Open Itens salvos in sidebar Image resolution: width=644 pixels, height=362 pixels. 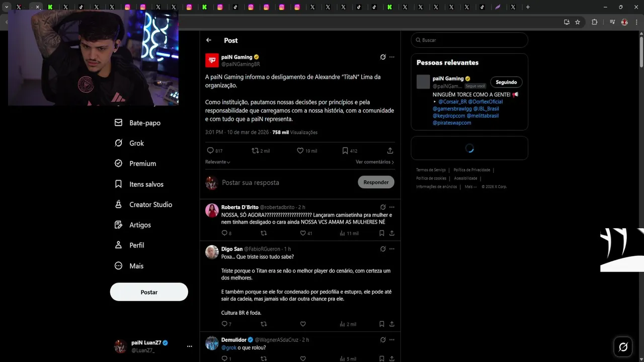139,184
